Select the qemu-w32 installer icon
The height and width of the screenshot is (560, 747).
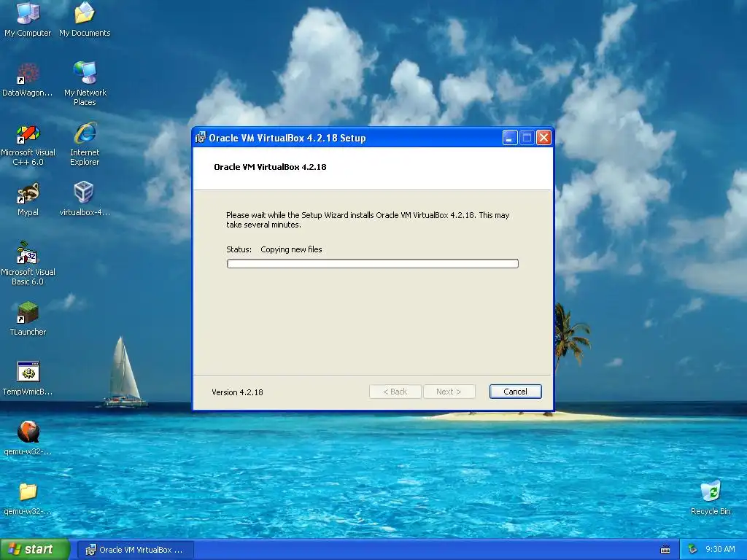pos(28,438)
